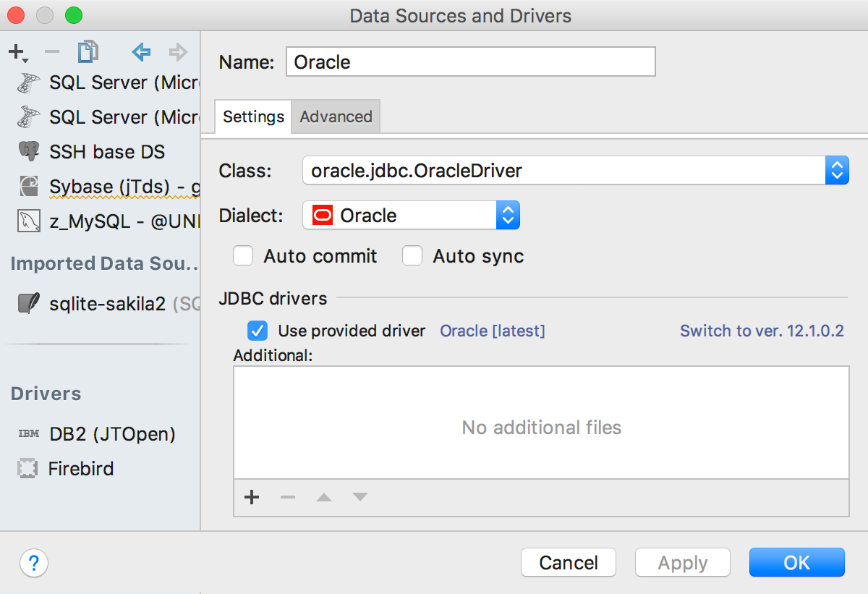Image resolution: width=868 pixels, height=594 pixels.
Task: Open the Class combo box
Action: pyautogui.click(x=575, y=171)
